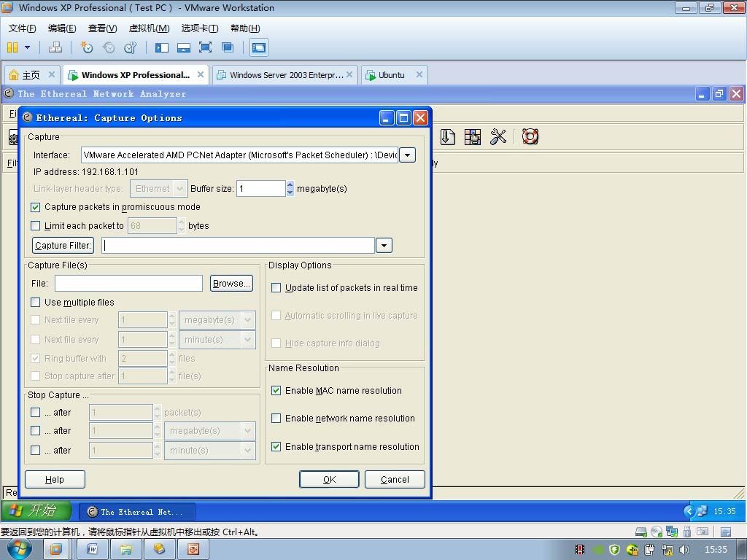Enable Limit each packet to bytes checkbox
This screenshot has width=747, height=560.
tap(35, 226)
